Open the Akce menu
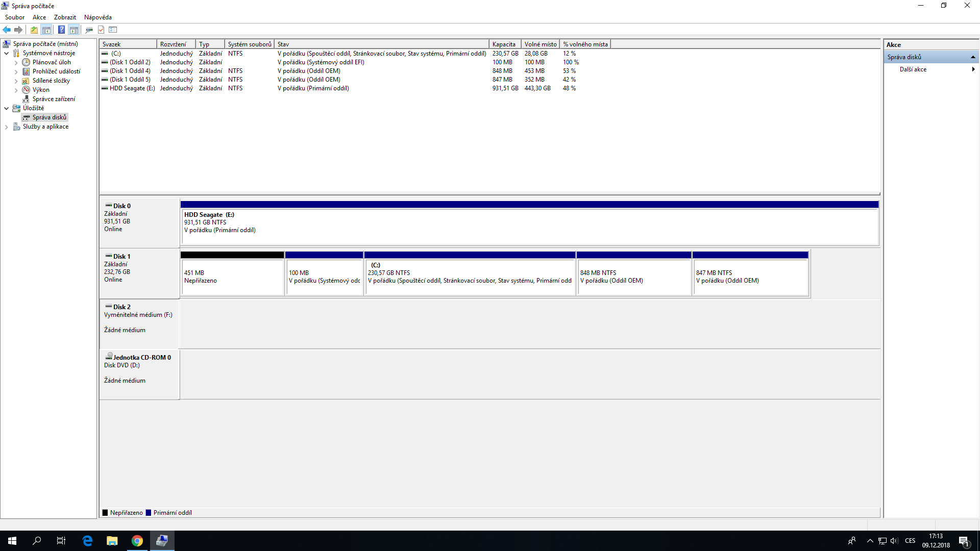The height and width of the screenshot is (551, 980). pos(39,17)
